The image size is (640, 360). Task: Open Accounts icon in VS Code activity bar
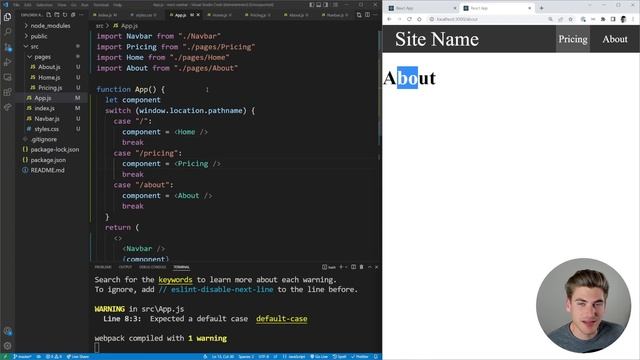click(7, 331)
